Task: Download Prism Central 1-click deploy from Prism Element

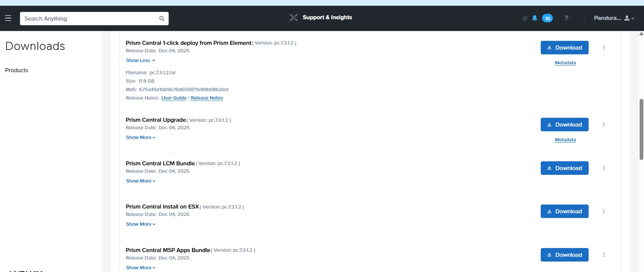Action: (564, 48)
